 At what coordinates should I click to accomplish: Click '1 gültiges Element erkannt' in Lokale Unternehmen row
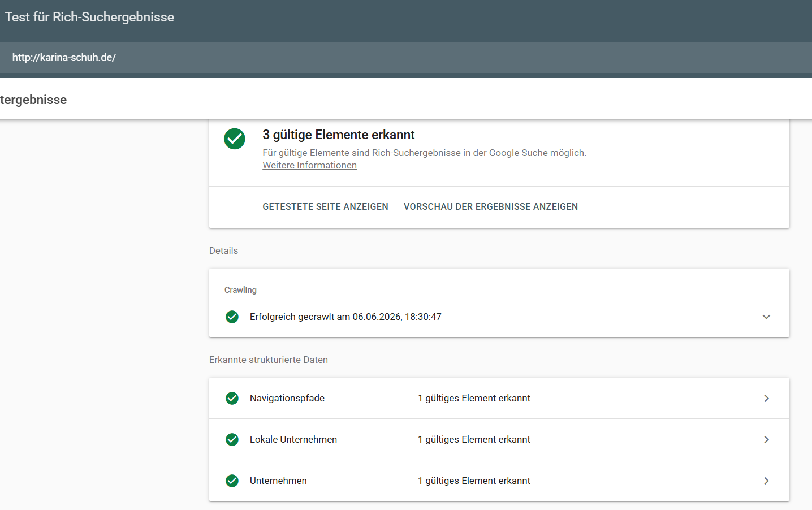[x=474, y=439]
